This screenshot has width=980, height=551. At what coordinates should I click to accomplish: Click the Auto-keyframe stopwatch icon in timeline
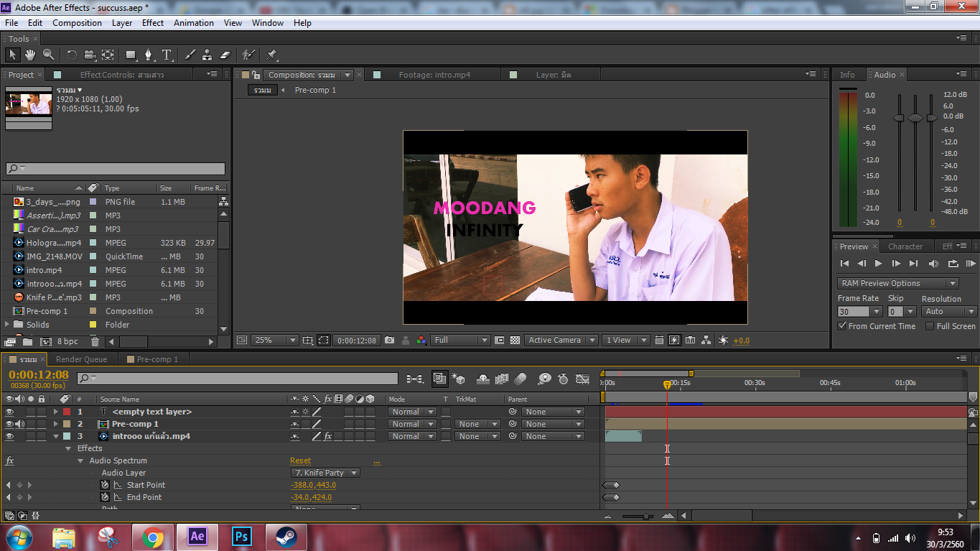click(x=564, y=379)
